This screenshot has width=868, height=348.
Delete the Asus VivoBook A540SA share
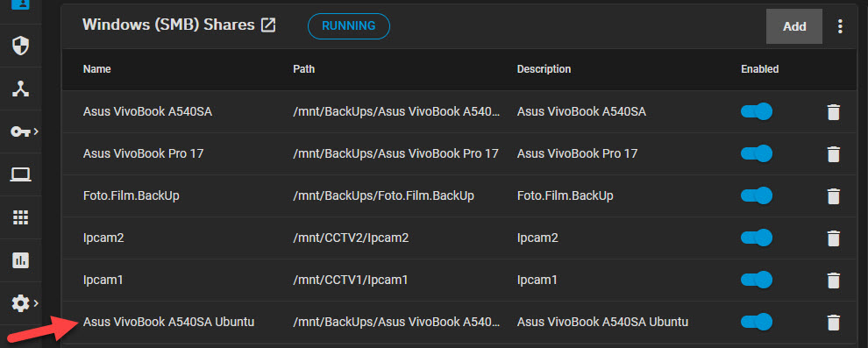pos(833,112)
